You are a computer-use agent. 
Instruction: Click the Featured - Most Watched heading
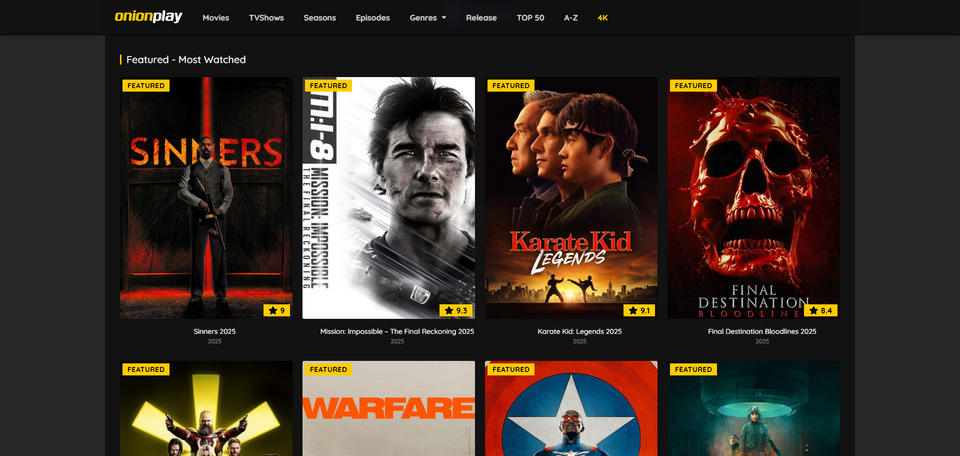186,59
